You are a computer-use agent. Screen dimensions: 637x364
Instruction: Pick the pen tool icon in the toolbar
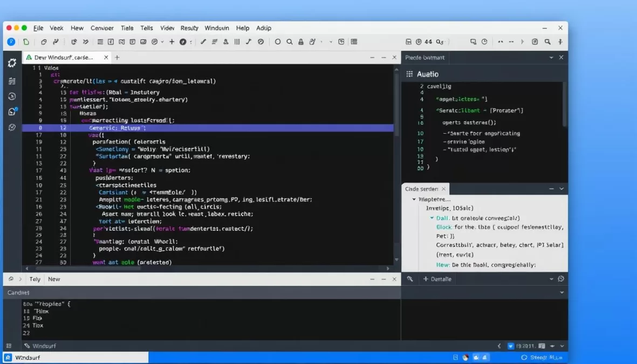point(203,42)
